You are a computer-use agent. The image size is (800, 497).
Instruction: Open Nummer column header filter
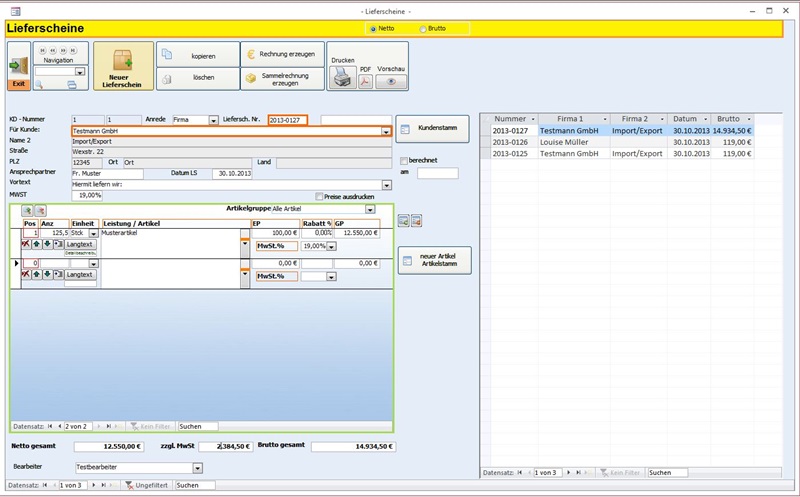point(533,119)
